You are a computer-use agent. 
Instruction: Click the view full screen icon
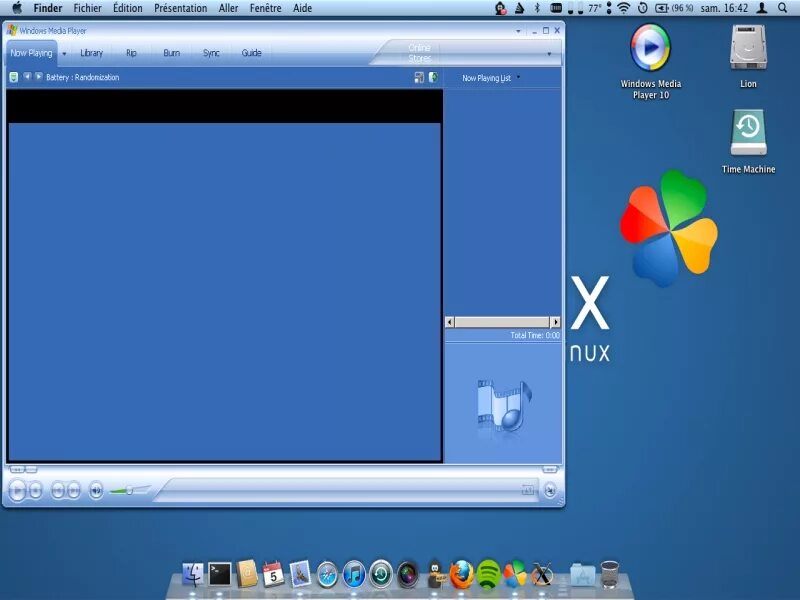coord(528,490)
